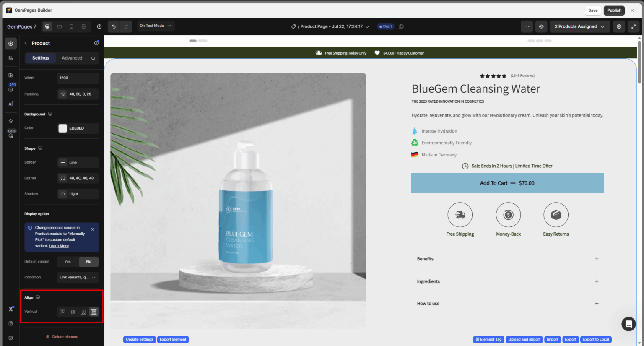644x346 pixels.
Task: Click the Draft status badge
Action: point(385,26)
